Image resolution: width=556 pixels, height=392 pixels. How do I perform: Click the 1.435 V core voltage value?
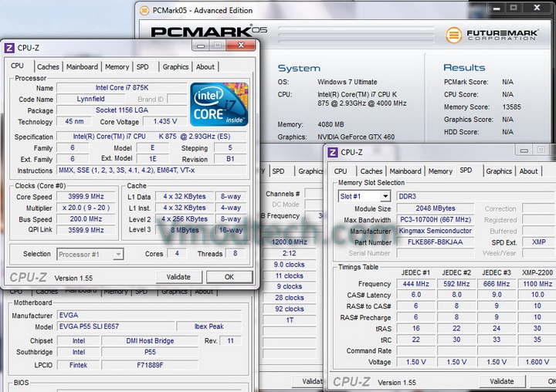tap(165, 122)
